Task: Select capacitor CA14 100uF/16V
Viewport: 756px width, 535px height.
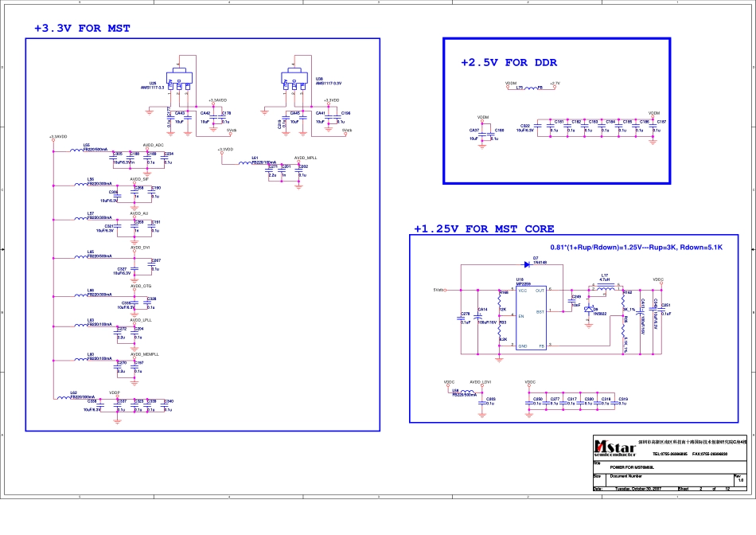Action: tap(482, 317)
